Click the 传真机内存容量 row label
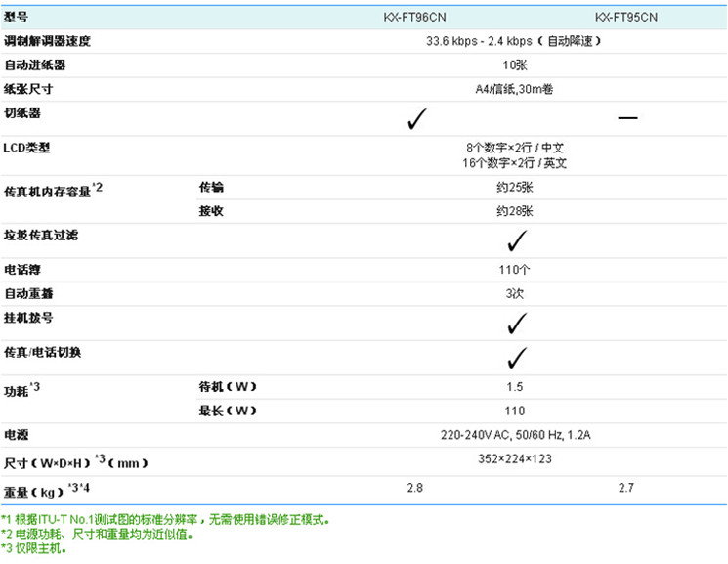 pyautogui.click(x=53, y=190)
